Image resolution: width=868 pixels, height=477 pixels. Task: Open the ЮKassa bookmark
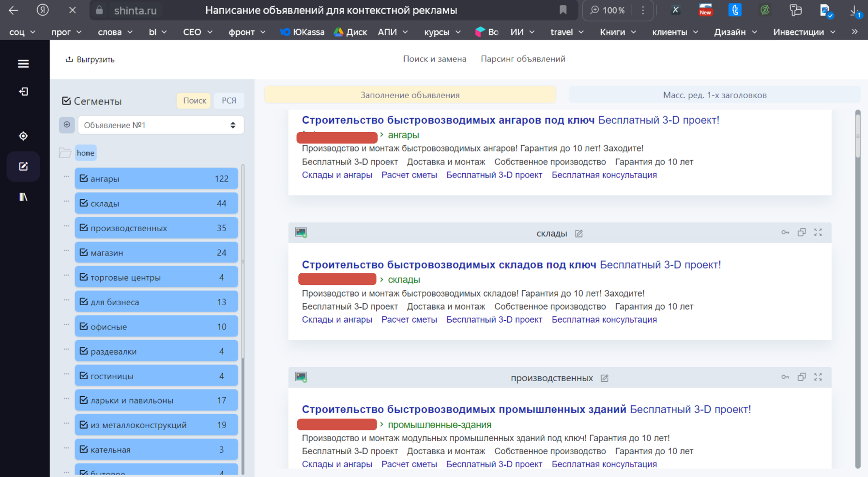[302, 32]
